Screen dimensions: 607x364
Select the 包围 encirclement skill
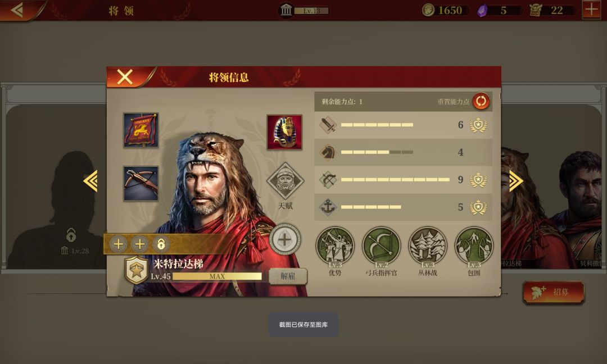tap(474, 245)
